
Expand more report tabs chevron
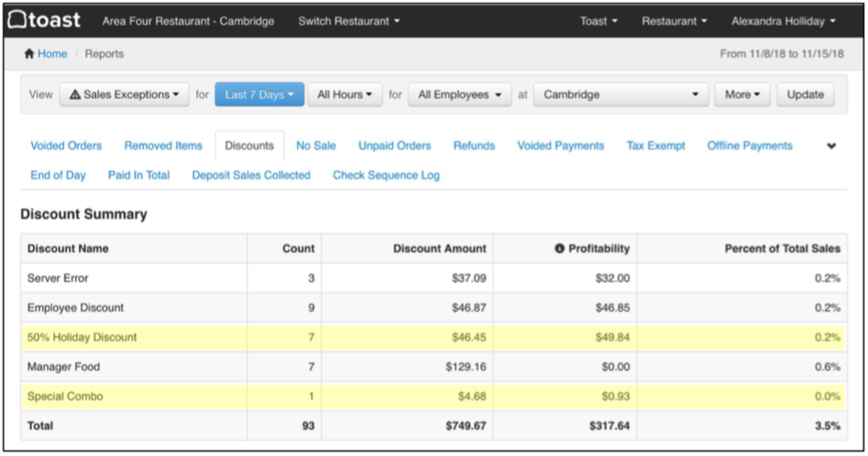pos(831,147)
